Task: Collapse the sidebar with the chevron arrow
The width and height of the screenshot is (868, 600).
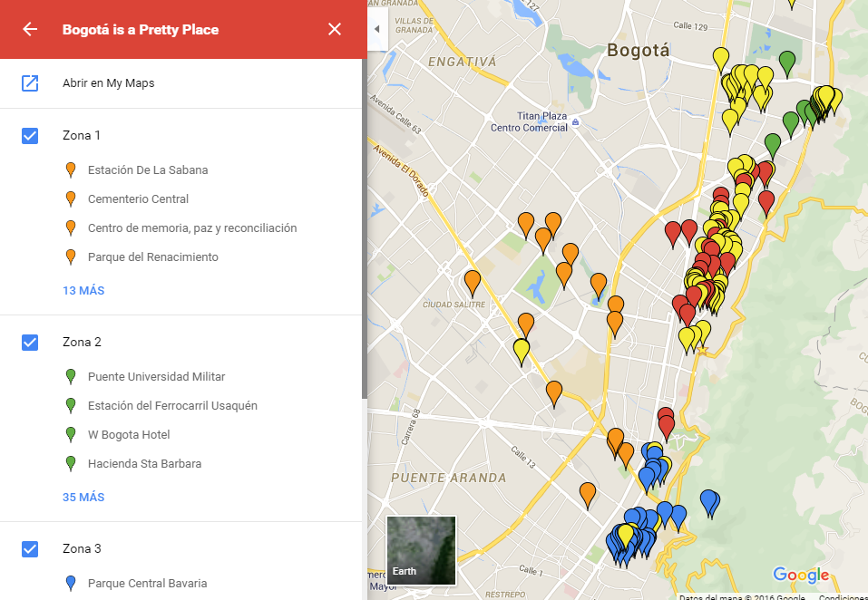Action: coord(377,28)
